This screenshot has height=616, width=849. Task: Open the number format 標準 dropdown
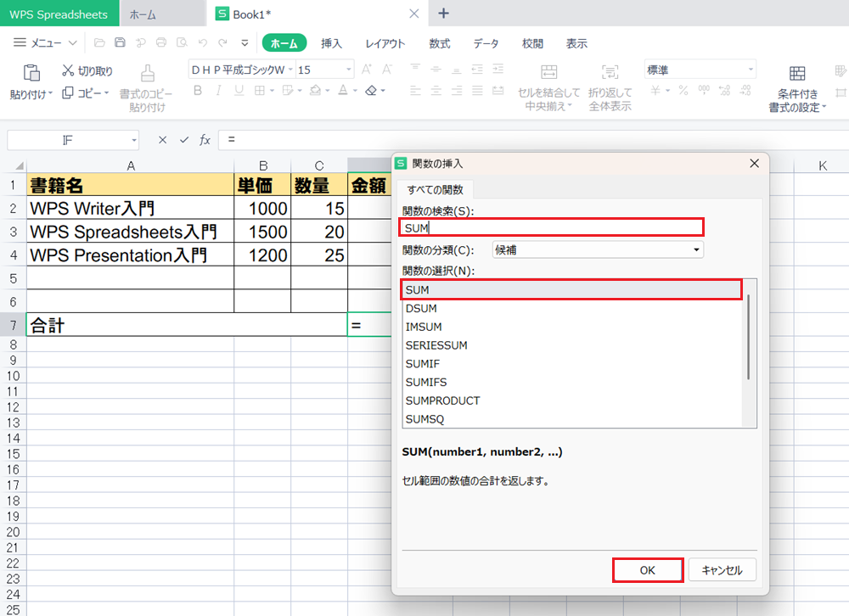pos(751,70)
